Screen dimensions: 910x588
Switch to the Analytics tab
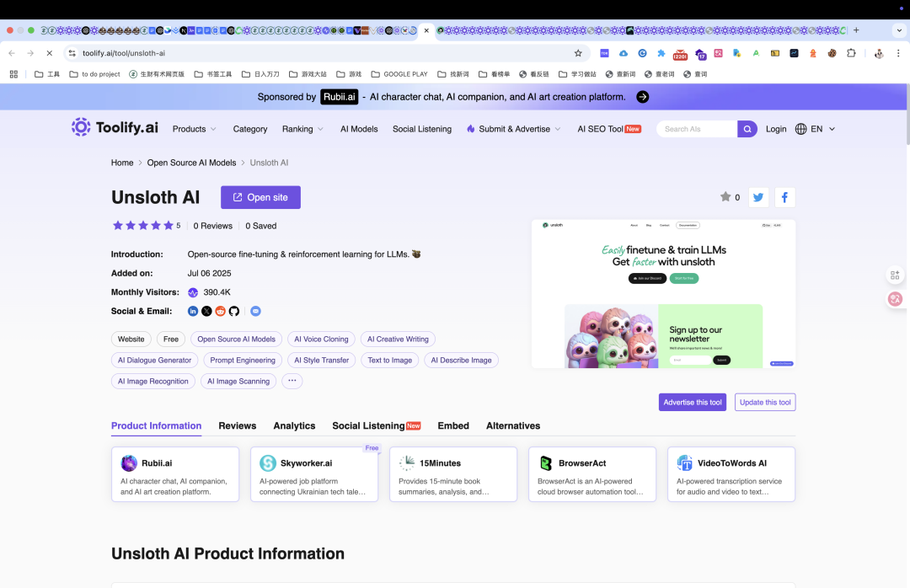click(294, 425)
